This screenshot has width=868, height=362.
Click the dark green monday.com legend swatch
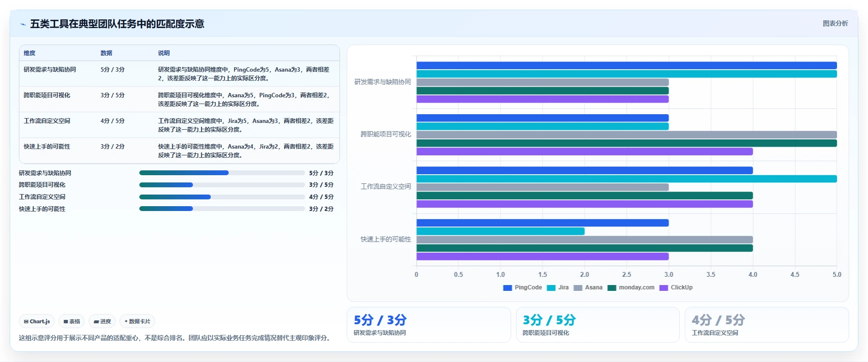[612, 287]
